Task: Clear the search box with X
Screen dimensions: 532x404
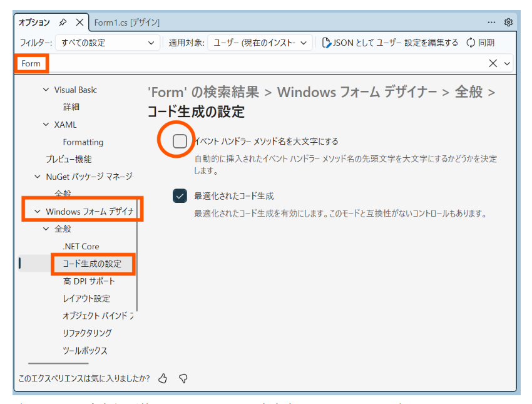Action: 493,63
